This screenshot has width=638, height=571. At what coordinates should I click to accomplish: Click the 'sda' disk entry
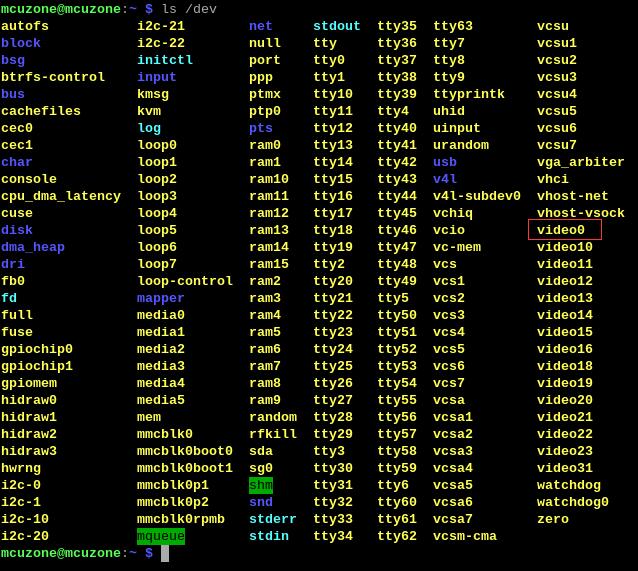coord(260,451)
